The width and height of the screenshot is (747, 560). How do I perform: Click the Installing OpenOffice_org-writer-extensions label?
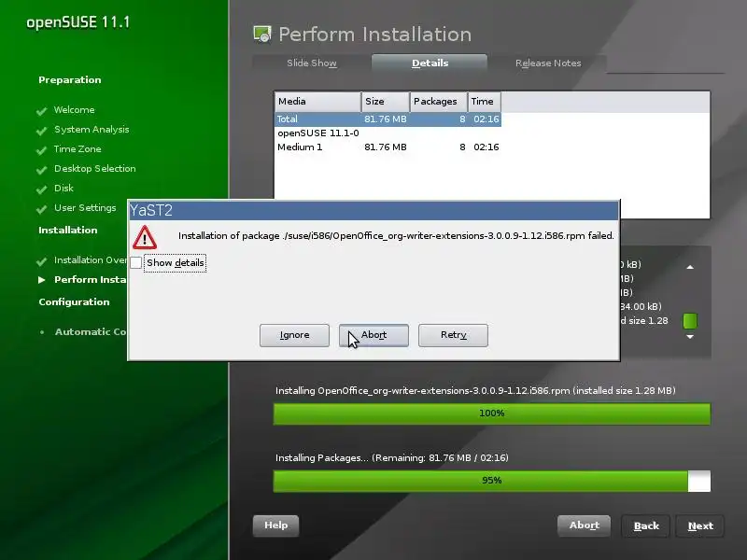point(475,391)
